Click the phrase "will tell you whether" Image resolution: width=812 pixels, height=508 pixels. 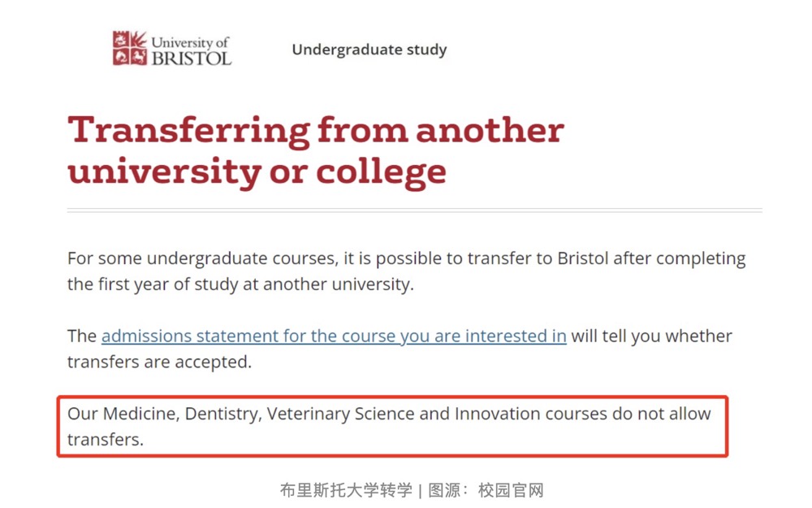tap(651, 336)
